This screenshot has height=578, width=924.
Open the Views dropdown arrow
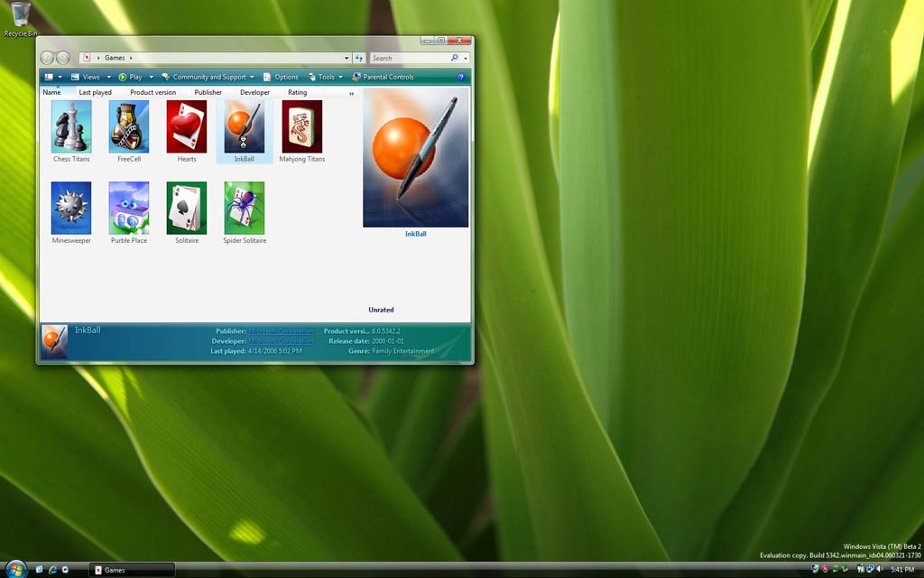(x=109, y=78)
